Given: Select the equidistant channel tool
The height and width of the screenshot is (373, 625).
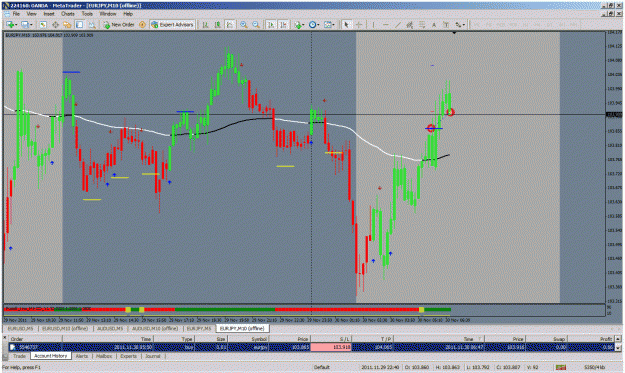Looking at the screenshot, I should pyautogui.click(x=409, y=25).
